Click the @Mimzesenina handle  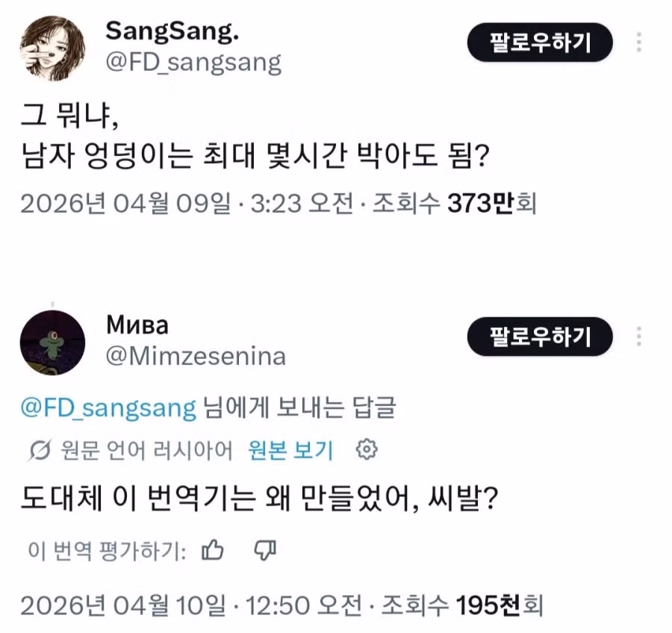pyautogui.click(x=196, y=356)
